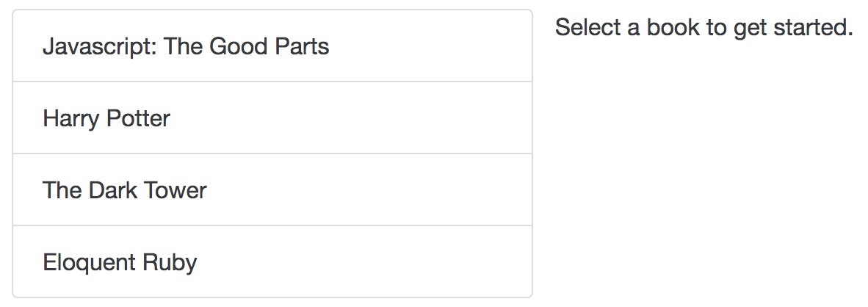Viewport: 868px width, 307px height.
Task: Click the 'Eloquent Ruby' title text
Action: 120,263
